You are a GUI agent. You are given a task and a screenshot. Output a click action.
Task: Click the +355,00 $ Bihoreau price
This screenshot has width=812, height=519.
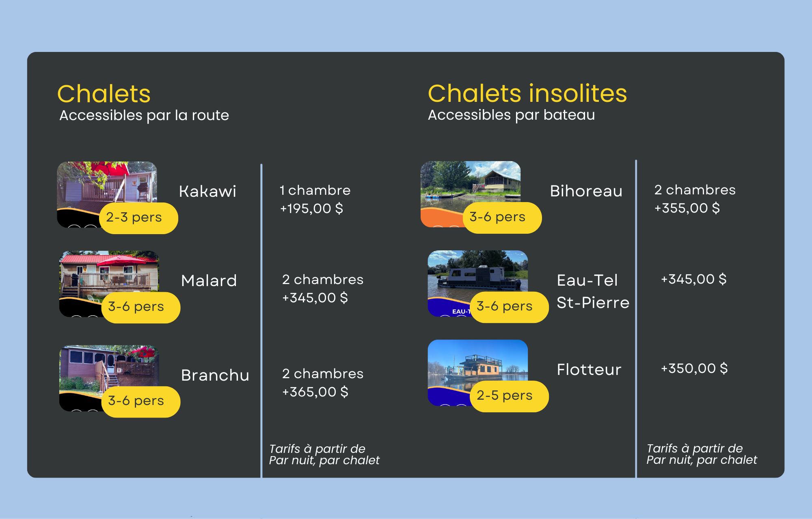687,208
